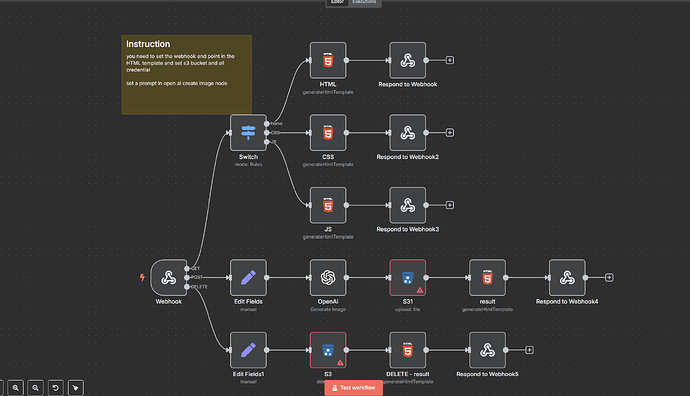Open the Respond to Webhook2 node

(x=407, y=132)
